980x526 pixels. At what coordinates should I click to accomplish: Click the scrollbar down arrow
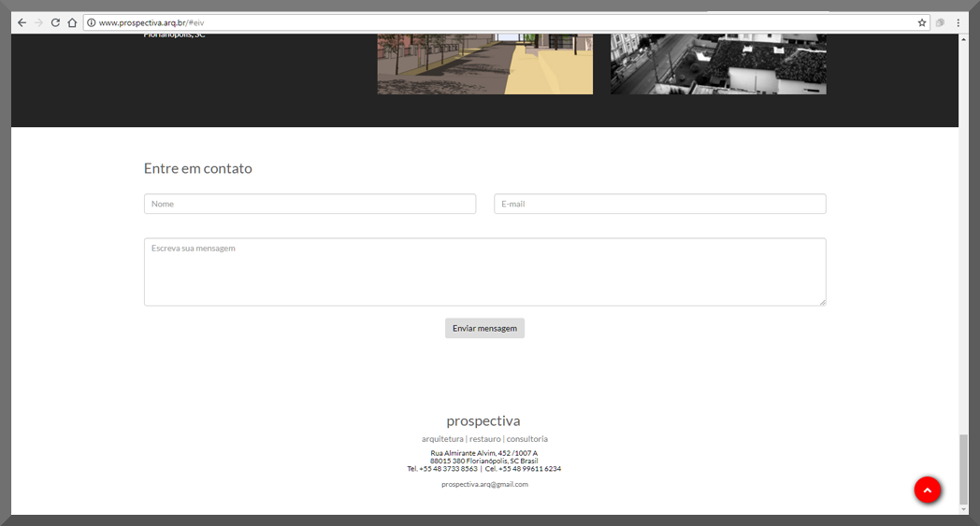[964, 510]
